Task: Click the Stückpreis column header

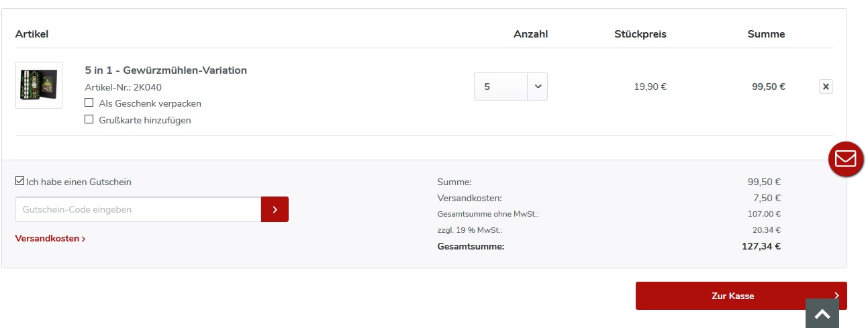Action: tap(640, 34)
